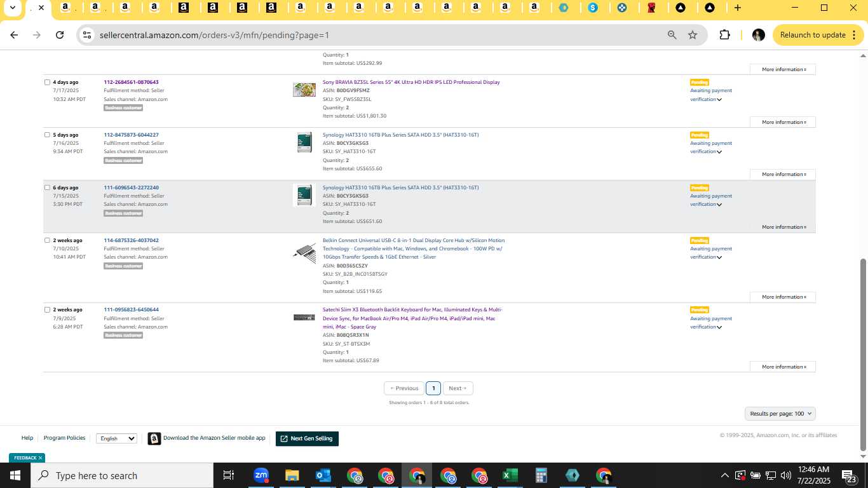The width and height of the screenshot is (868, 488).
Task: Expand payment verification for Sony BRAVIA order
Action: (x=719, y=100)
